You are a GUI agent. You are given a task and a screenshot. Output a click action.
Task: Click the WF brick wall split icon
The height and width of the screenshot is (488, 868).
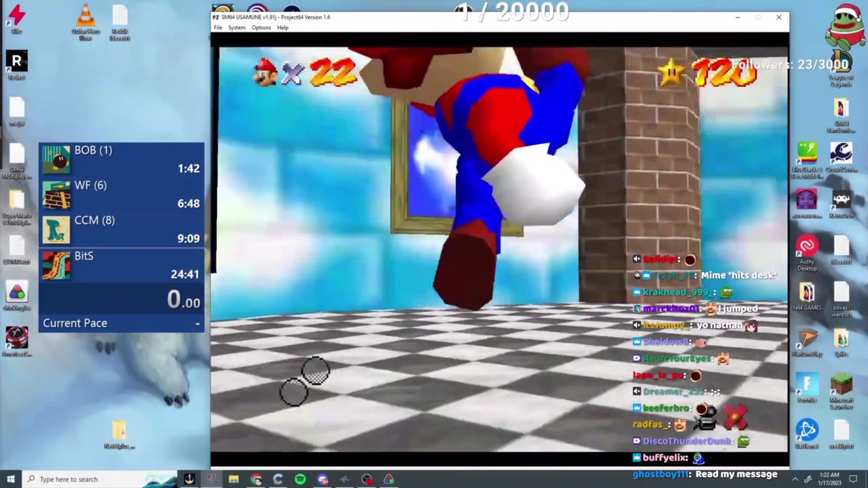pyautogui.click(x=56, y=195)
